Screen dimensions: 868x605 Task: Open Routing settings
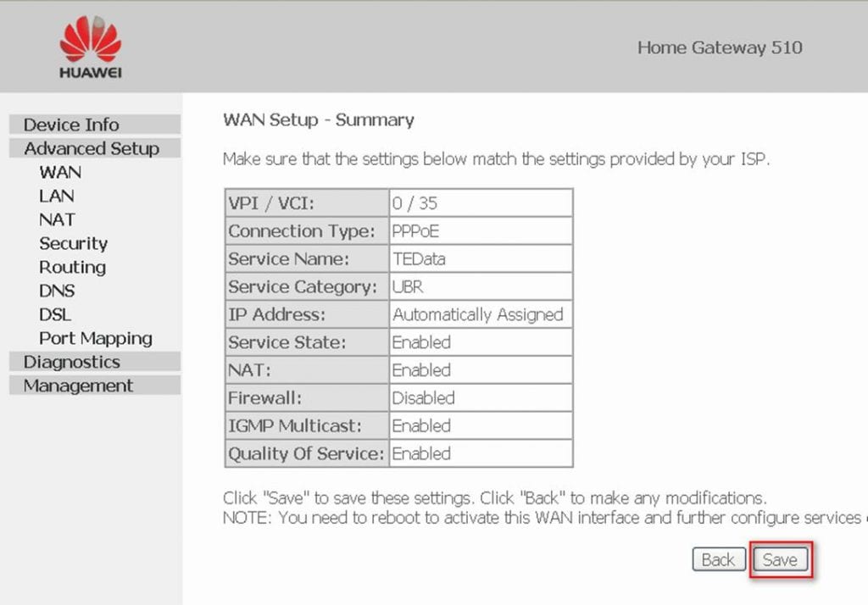tap(72, 267)
